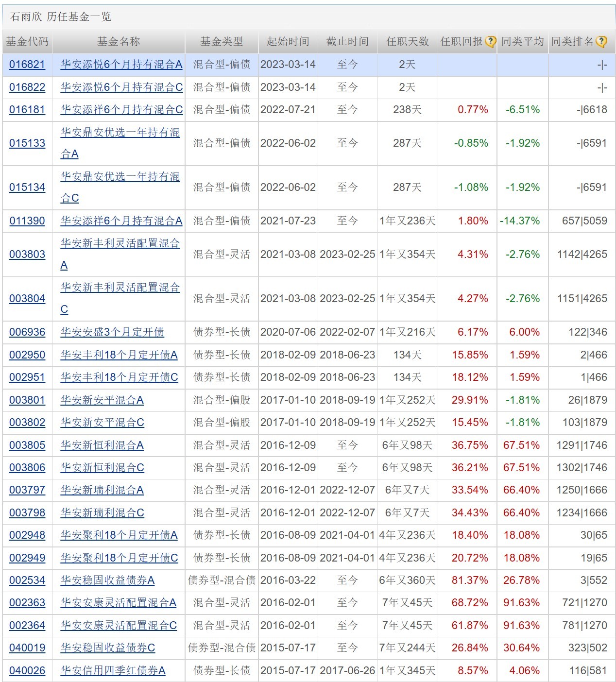Open fund code 016821 link
The width and height of the screenshot is (616, 682).
point(27,65)
